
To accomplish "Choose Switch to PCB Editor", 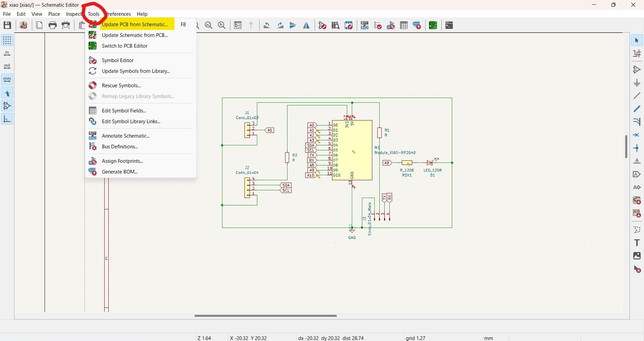I will coord(141,46).
